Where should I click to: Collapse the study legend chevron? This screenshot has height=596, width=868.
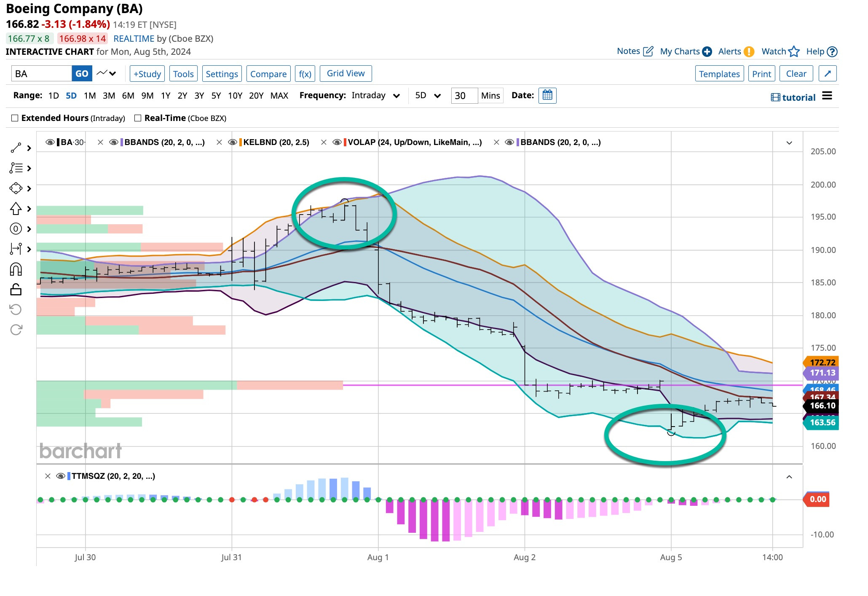click(789, 143)
